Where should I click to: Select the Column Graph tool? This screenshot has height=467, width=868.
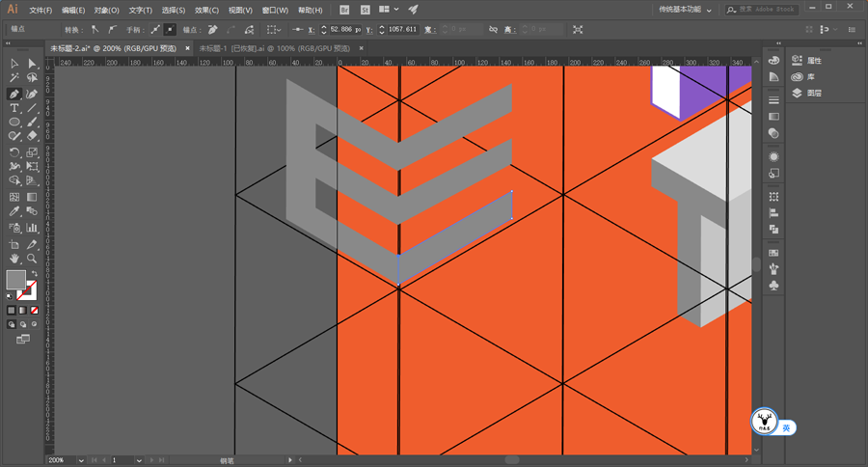click(32, 228)
